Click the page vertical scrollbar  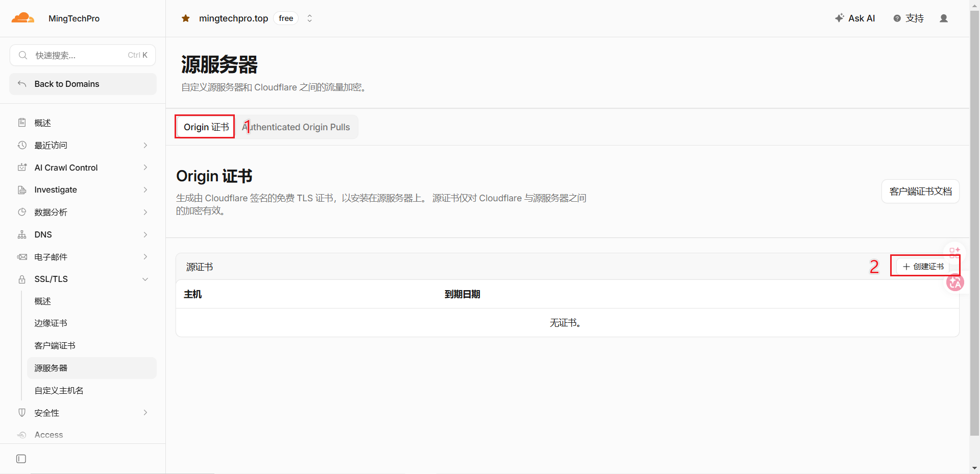click(x=974, y=225)
